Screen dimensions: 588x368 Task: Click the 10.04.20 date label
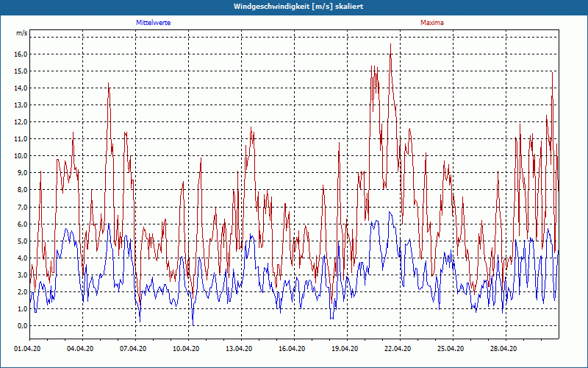(x=186, y=349)
